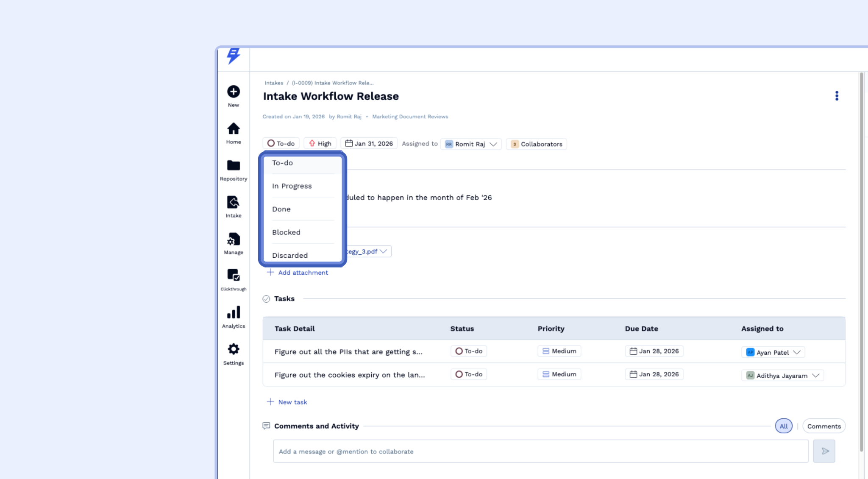Go to Home in sidebar
Image resolution: width=868 pixels, height=479 pixels.
tap(233, 129)
